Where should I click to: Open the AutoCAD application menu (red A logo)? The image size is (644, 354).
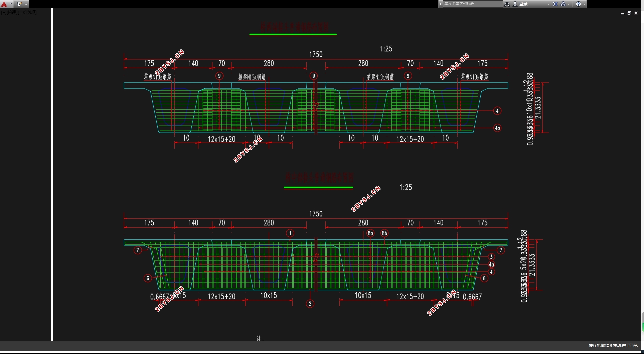click(x=4, y=4)
